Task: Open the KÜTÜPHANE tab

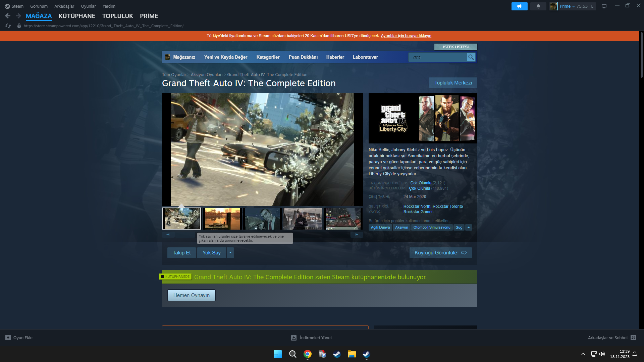Action: pos(77,16)
